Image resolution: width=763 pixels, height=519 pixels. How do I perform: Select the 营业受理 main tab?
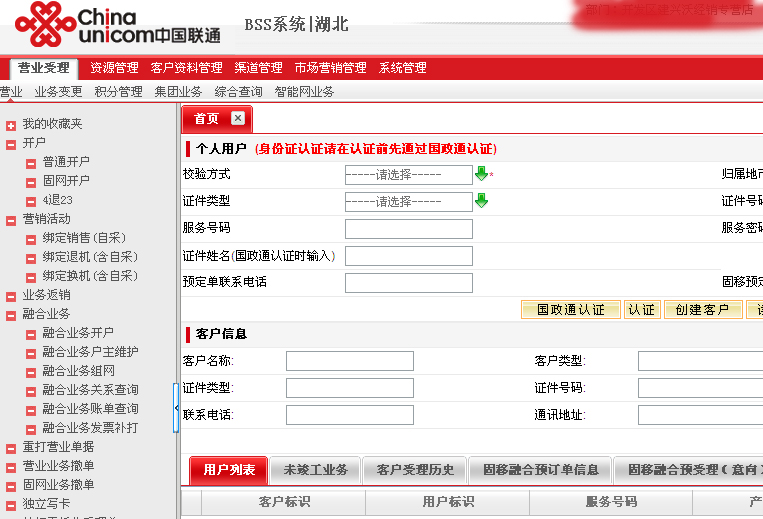tap(44, 68)
